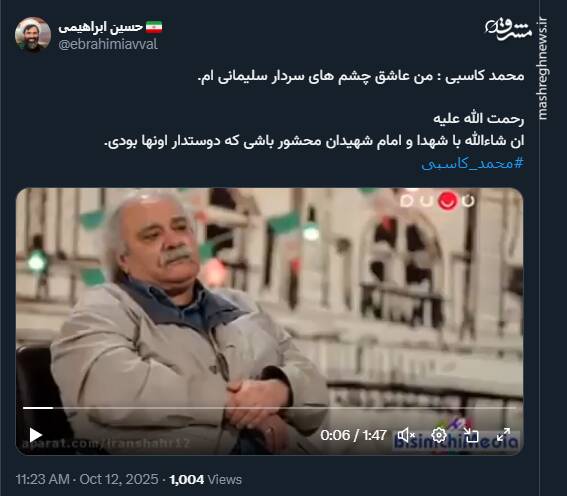Click the aparat.com/iranshahr12 watermark text
The width and height of the screenshot is (567, 496).
(x=106, y=443)
